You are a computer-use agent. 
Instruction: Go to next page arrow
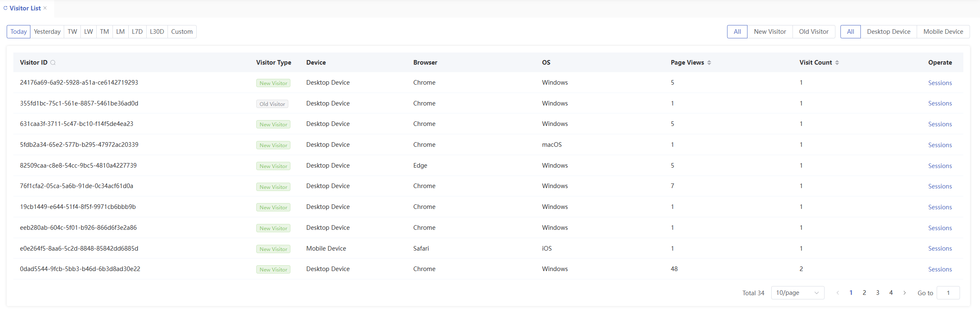pyautogui.click(x=904, y=293)
